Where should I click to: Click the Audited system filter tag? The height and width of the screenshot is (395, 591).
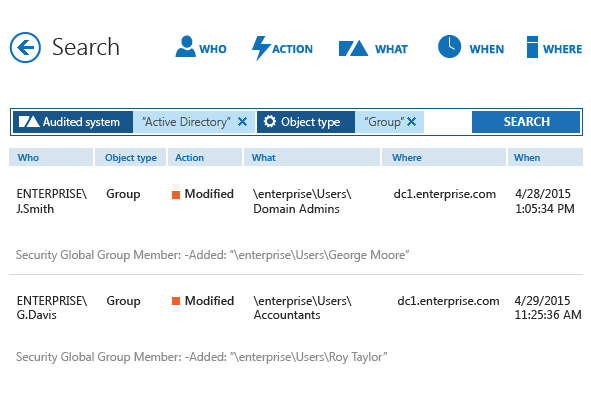(73, 122)
